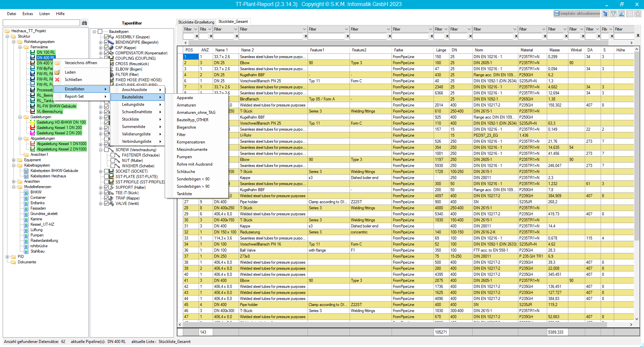Choose Tankliste in the submenu

point(185,194)
